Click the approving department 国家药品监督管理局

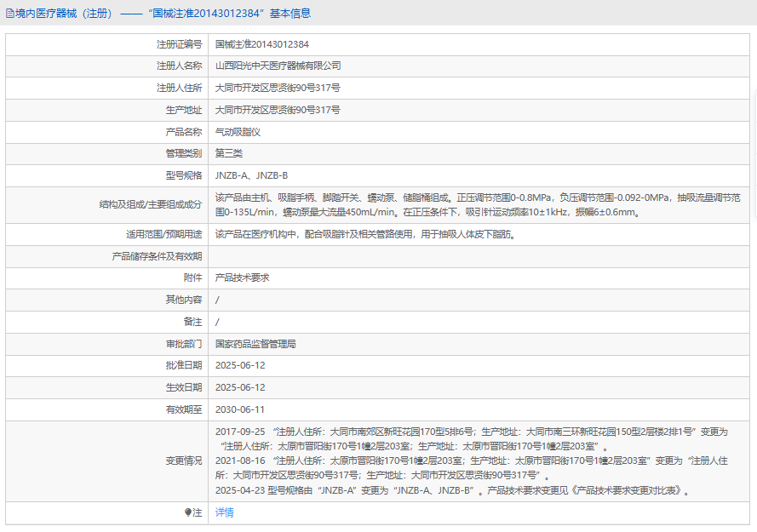(x=255, y=344)
